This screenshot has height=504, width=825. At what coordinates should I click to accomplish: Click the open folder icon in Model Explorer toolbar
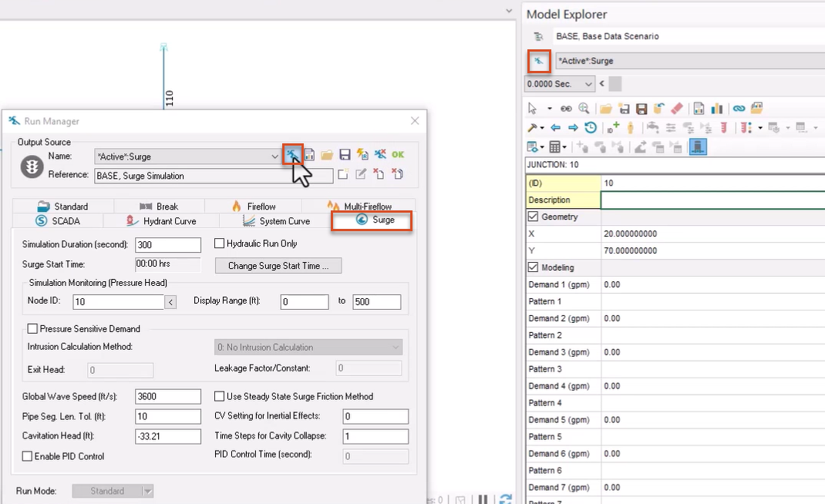[x=605, y=109]
